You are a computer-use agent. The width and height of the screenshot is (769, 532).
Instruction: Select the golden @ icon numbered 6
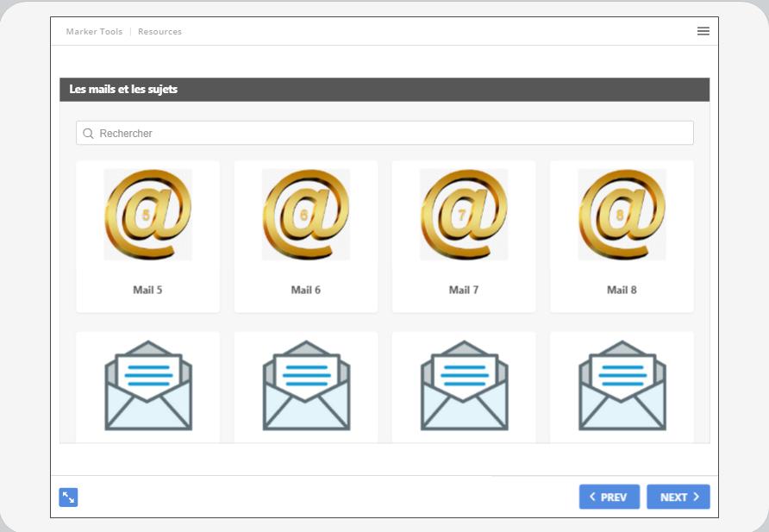(306, 215)
